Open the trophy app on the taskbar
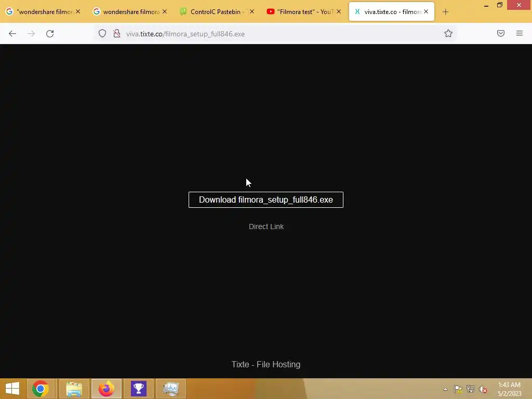The width and height of the screenshot is (532, 399). (x=138, y=389)
